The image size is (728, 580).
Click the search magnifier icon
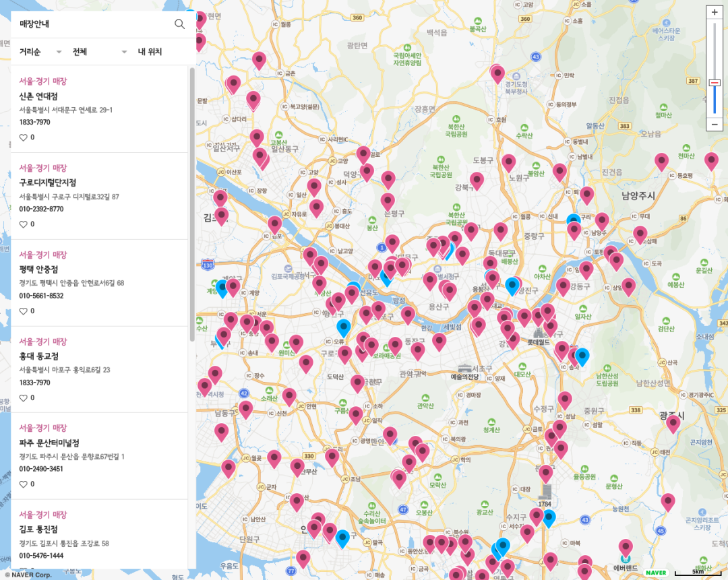(179, 24)
